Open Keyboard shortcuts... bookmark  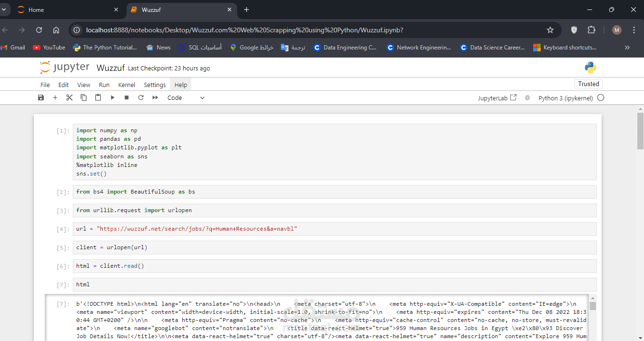tap(565, 48)
